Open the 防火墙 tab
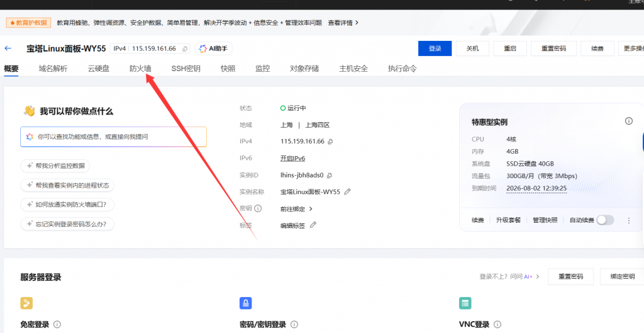Screen dimensions: 644x333 coord(140,69)
